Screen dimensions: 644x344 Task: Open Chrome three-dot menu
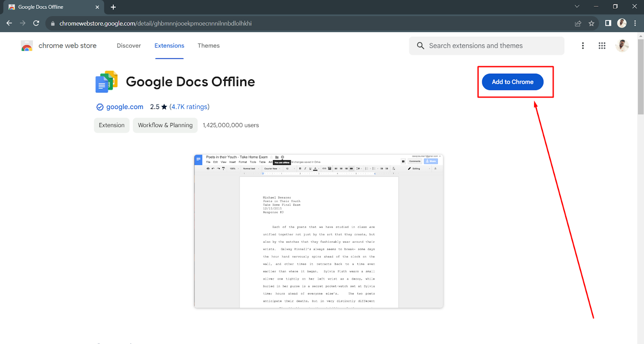(x=635, y=23)
